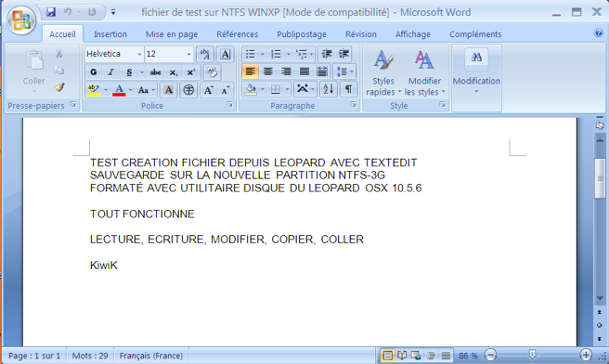The width and height of the screenshot is (609, 364).
Task: Open Modifier les styles menu
Action: coord(424,72)
